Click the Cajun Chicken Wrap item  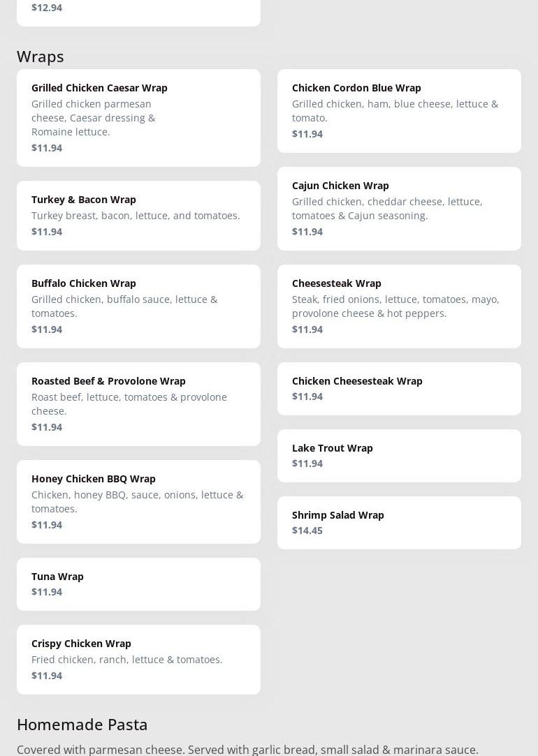pos(399,208)
